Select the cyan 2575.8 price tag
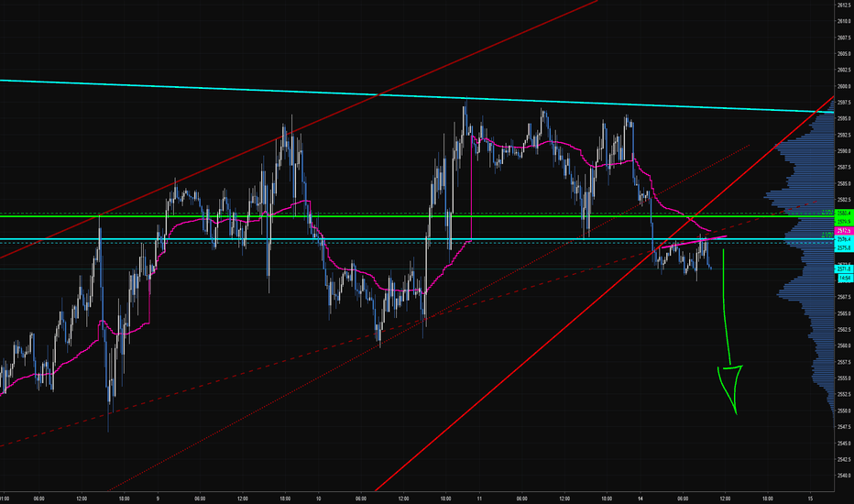The width and height of the screenshot is (854, 504). click(844, 248)
